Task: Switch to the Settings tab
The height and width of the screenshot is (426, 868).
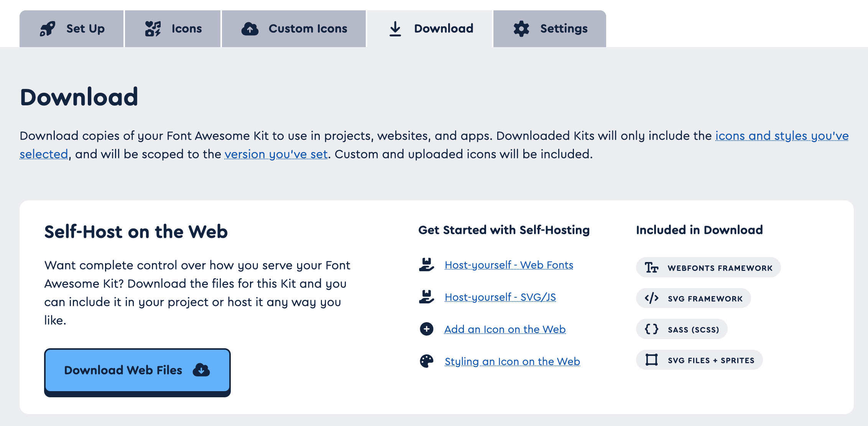Action: [x=549, y=29]
